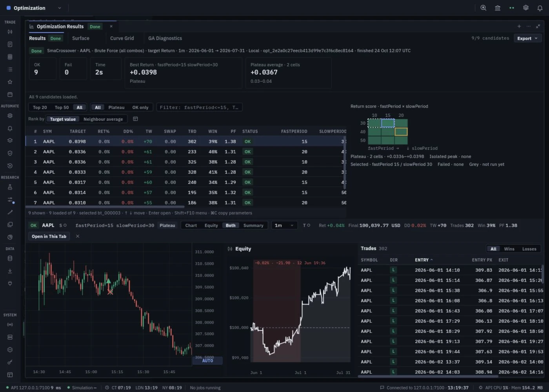Click the calendar icon in the TRADE section
Viewport: 549px width, 392px height.
pyautogui.click(x=10, y=94)
